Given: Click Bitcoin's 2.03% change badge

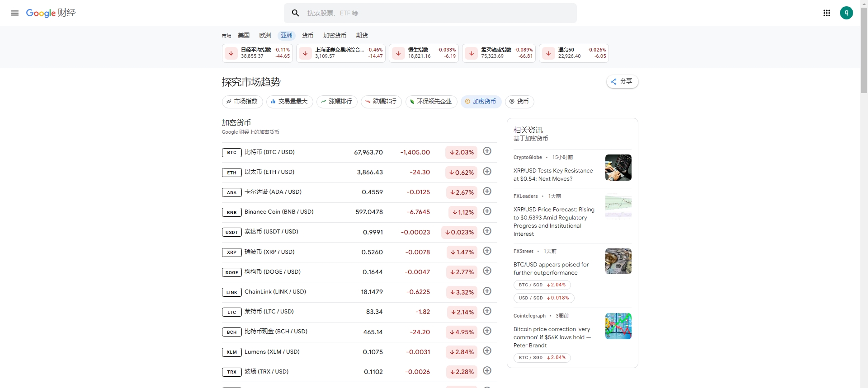Looking at the screenshot, I should tap(462, 152).
